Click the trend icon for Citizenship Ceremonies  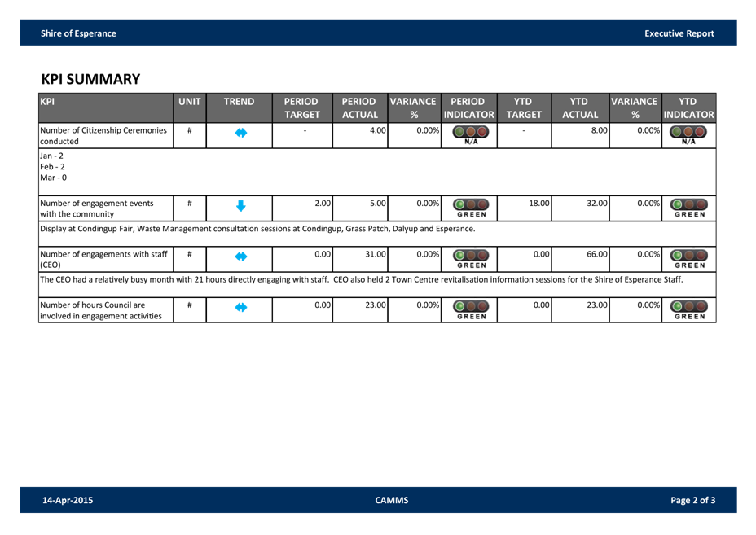240,134
